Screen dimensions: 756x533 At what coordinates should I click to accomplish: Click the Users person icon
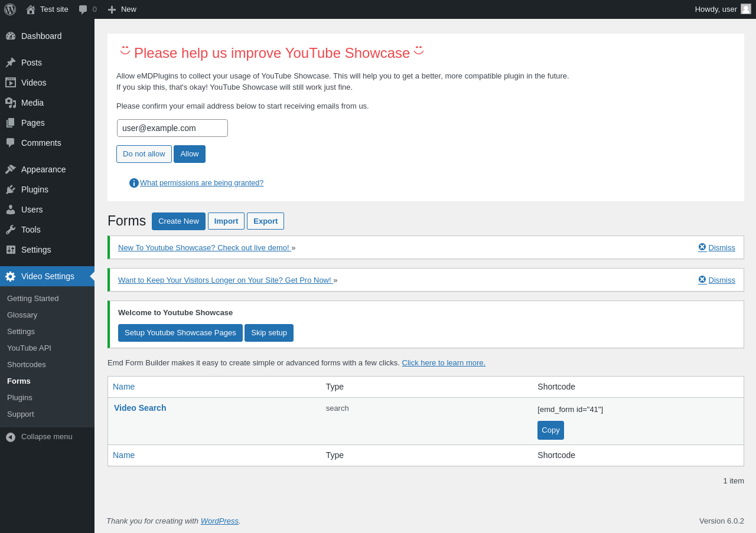tap(11, 210)
